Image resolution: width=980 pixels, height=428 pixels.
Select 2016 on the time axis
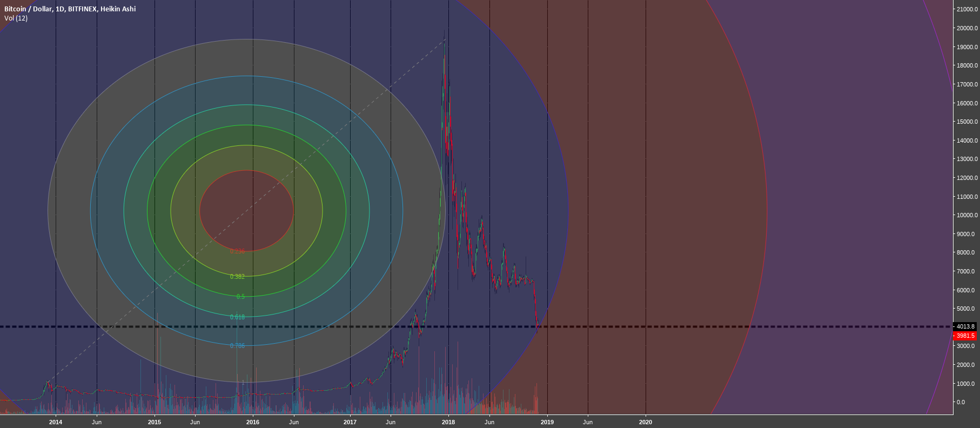click(x=252, y=422)
